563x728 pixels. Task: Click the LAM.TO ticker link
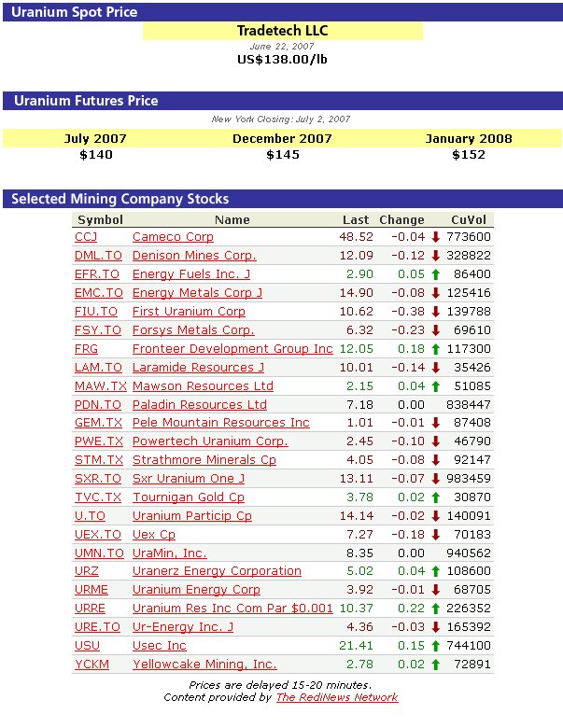98,367
